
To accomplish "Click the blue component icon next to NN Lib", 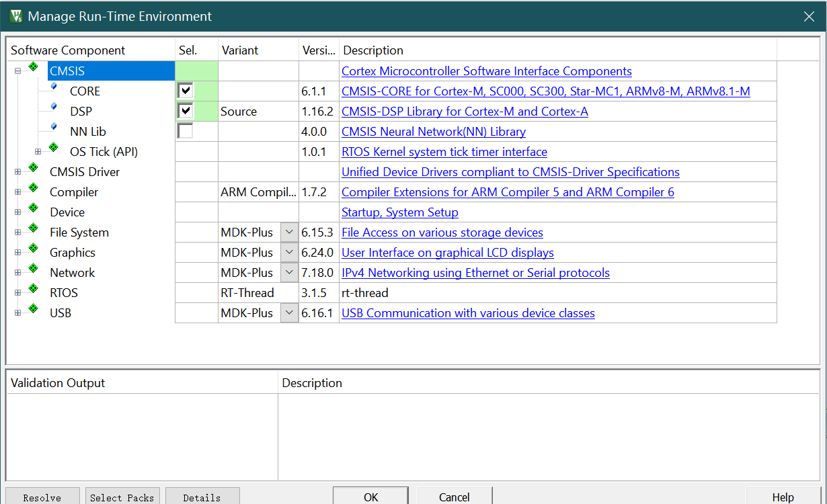I will tap(54, 126).
